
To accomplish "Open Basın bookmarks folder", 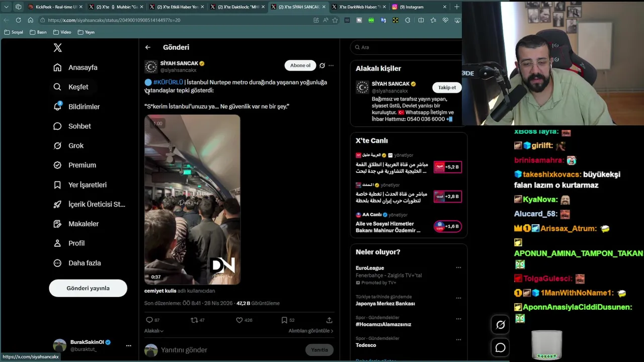I will point(38,32).
